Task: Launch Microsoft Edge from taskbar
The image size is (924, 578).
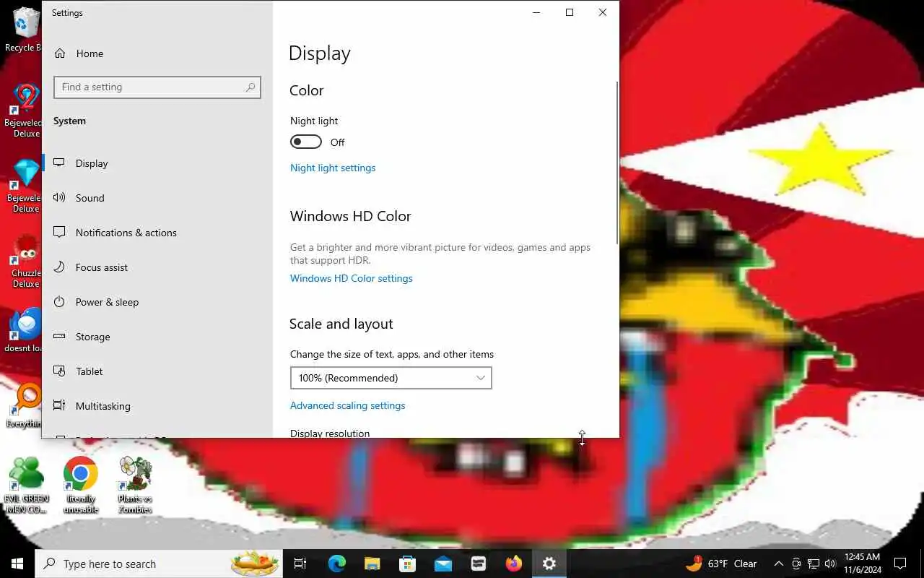Action: coord(337,564)
